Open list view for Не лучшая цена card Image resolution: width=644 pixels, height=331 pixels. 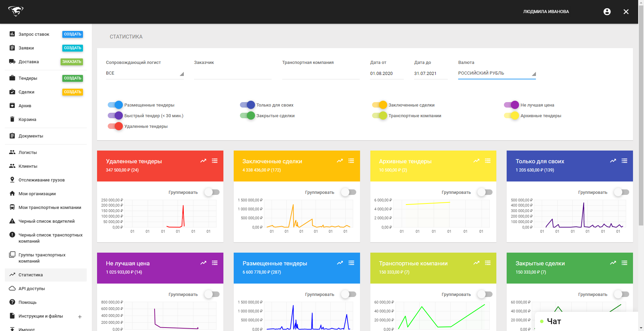215,263
